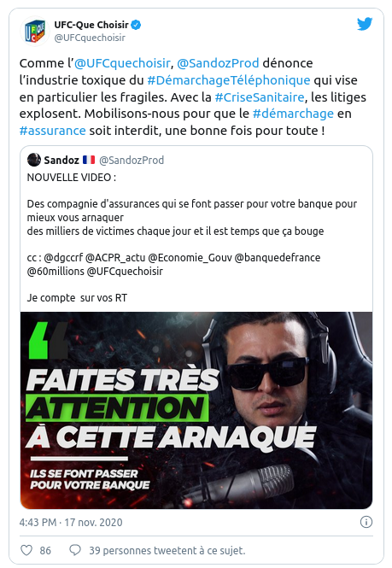
Task: Open the UFC-Que Choisir profile avatar
Action: click(35, 31)
